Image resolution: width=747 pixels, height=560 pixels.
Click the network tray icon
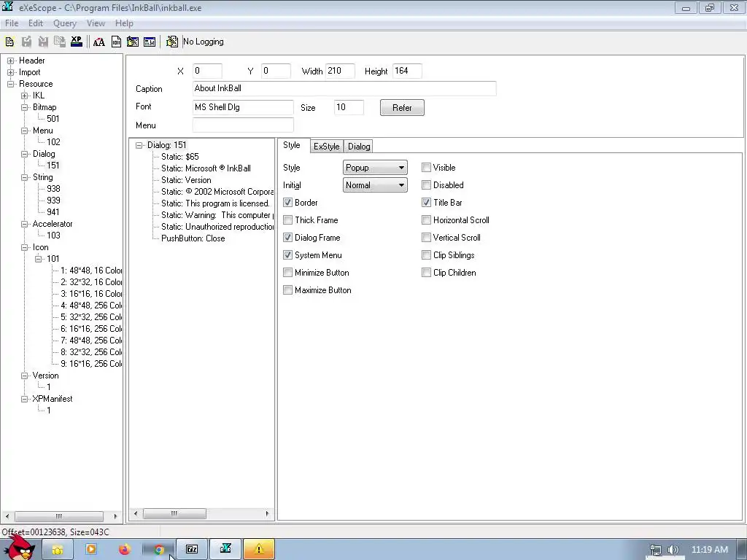[656, 551]
